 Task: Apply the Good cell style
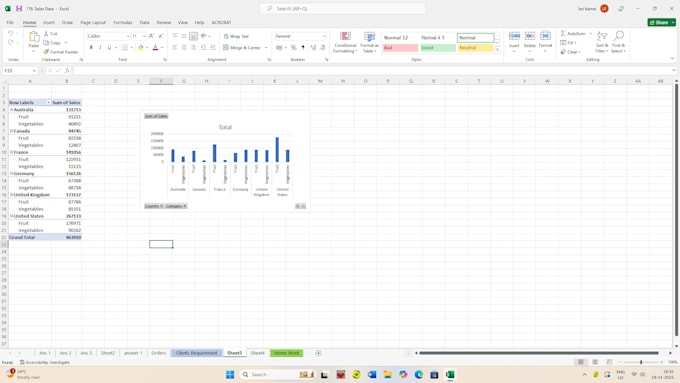point(437,48)
